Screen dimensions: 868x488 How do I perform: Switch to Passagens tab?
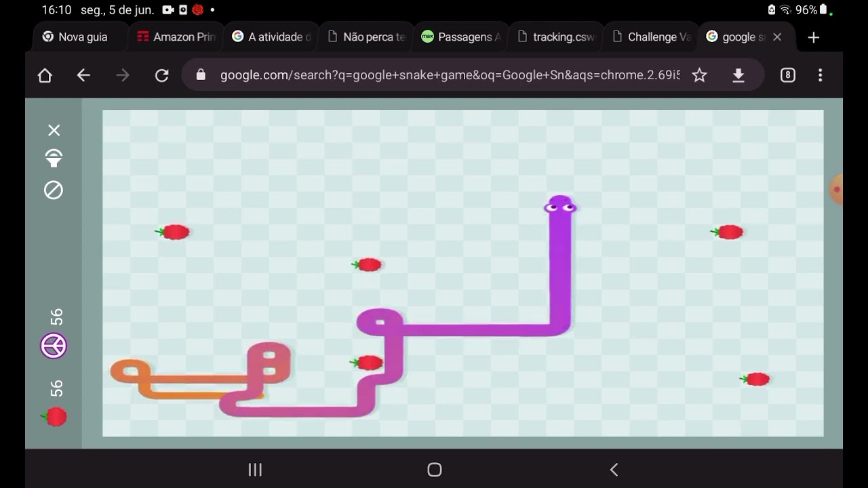[x=461, y=37]
